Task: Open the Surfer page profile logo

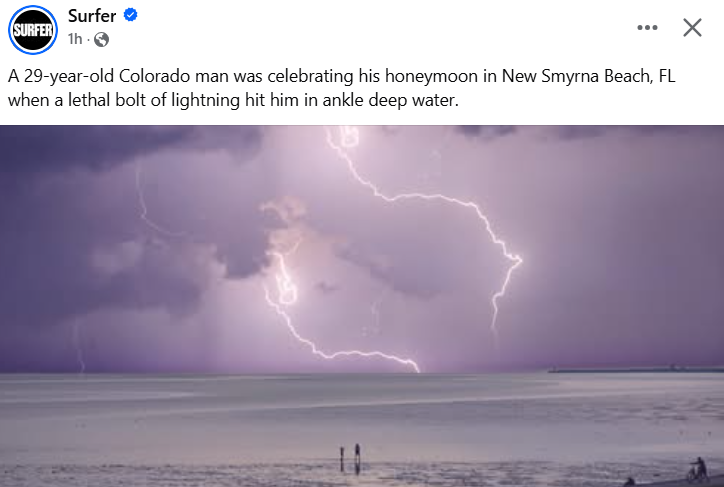Action: point(33,30)
